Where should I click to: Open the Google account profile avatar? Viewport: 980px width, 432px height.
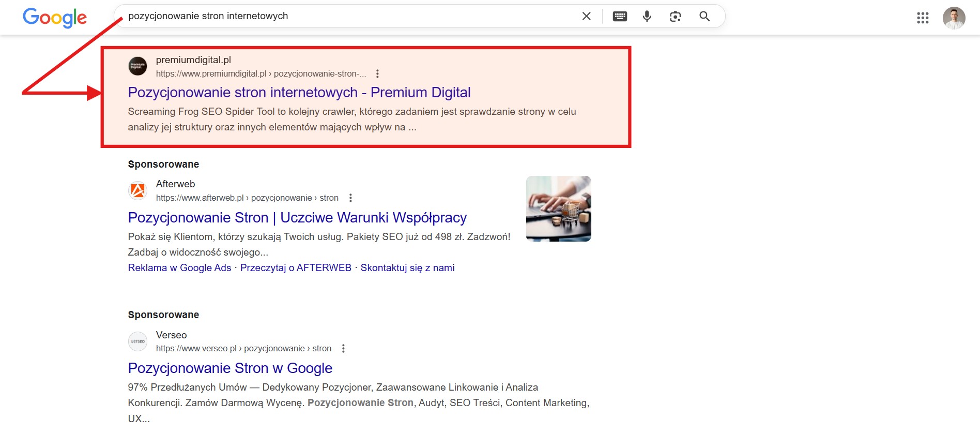point(954,18)
